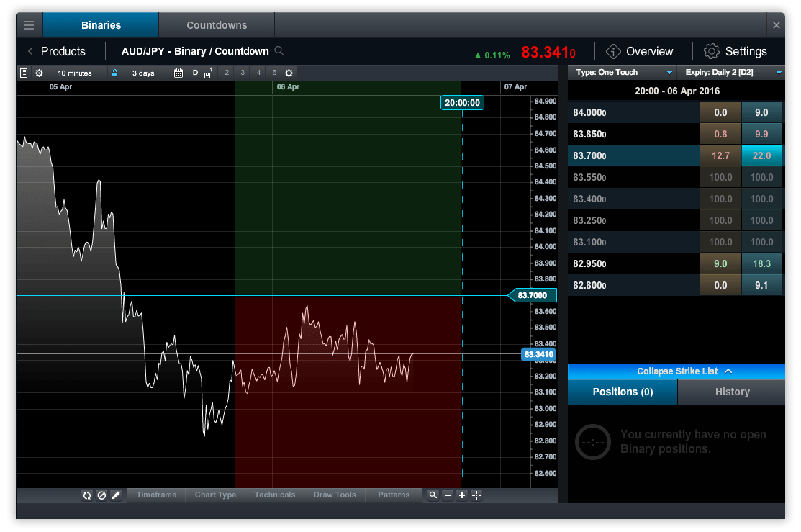Image resolution: width=801 pixels, height=532 pixels.
Task: Open the hamburger menu icon
Action: (x=29, y=25)
